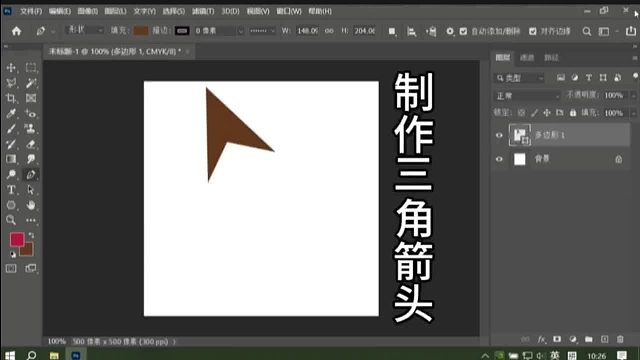The image size is (640, 360).
Task: Open the stroke line style dropdown
Action: pos(262,31)
